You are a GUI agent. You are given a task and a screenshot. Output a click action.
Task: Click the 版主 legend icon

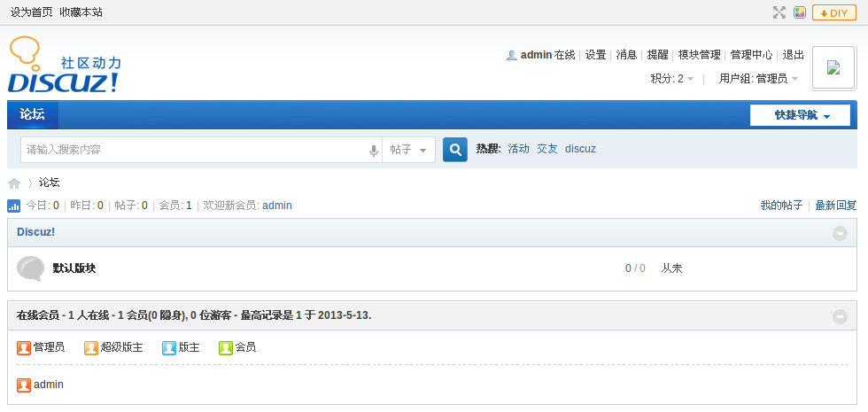point(169,347)
